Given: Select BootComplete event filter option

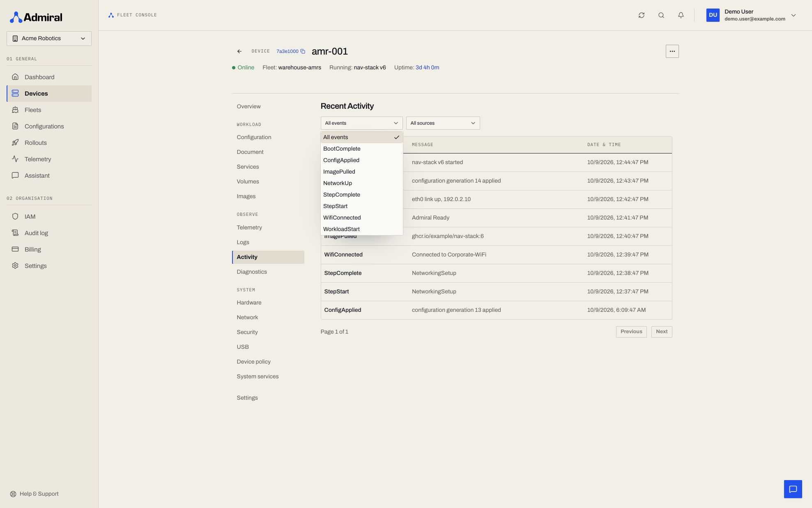Looking at the screenshot, I should pyautogui.click(x=361, y=149).
